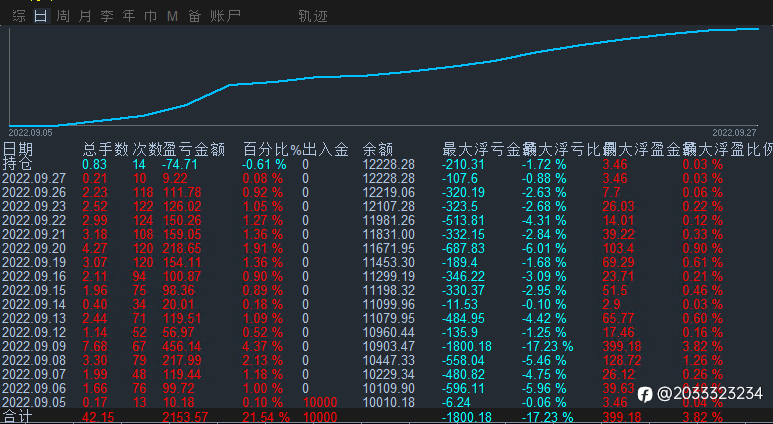Select the 2022.09.14 date row
The image size is (773, 424).
tap(34, 304)
